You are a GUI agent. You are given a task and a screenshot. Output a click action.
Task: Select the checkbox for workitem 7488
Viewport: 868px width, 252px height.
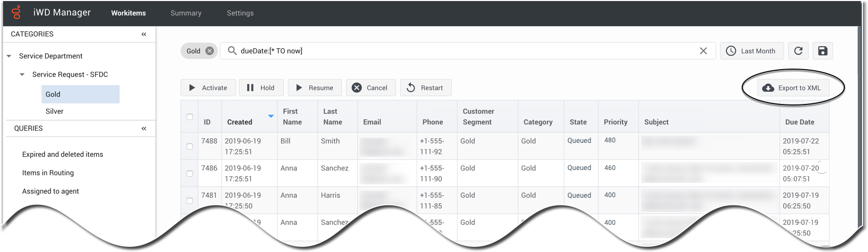pyautogui.click(x=190, y=146)
